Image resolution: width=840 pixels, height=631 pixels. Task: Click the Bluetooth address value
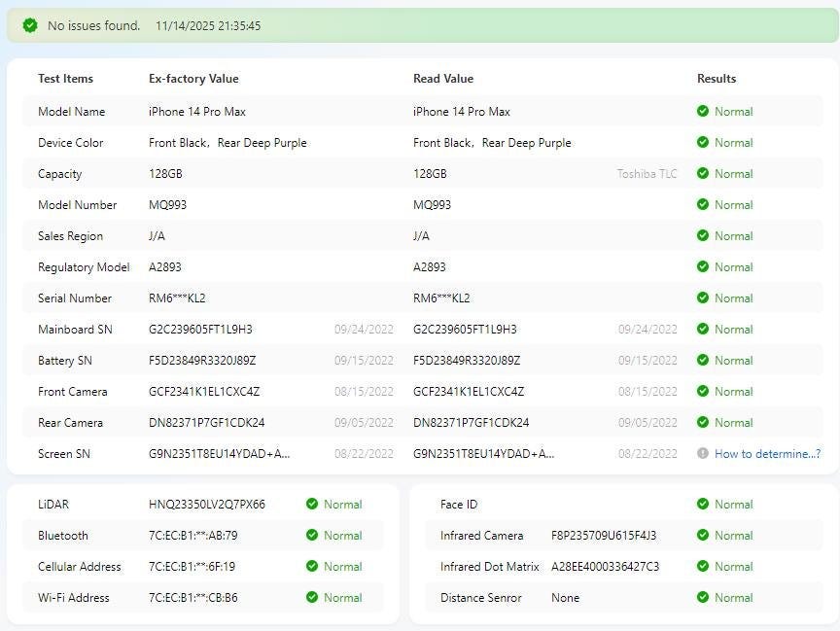pos(192,536)
